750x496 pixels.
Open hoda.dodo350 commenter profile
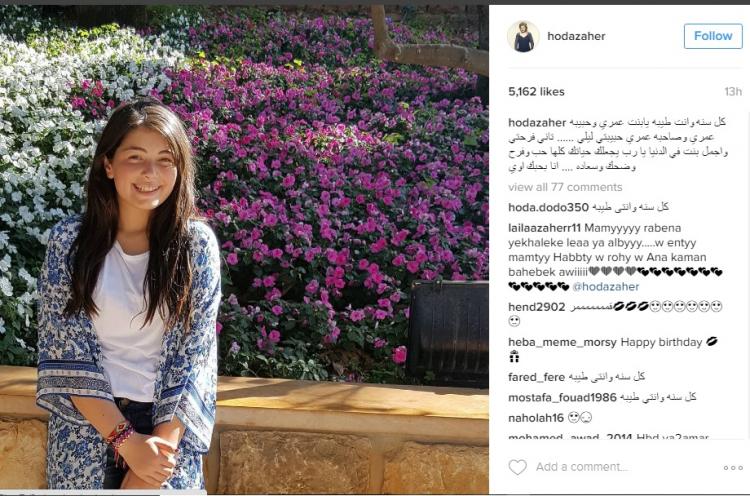pos(548,208)
